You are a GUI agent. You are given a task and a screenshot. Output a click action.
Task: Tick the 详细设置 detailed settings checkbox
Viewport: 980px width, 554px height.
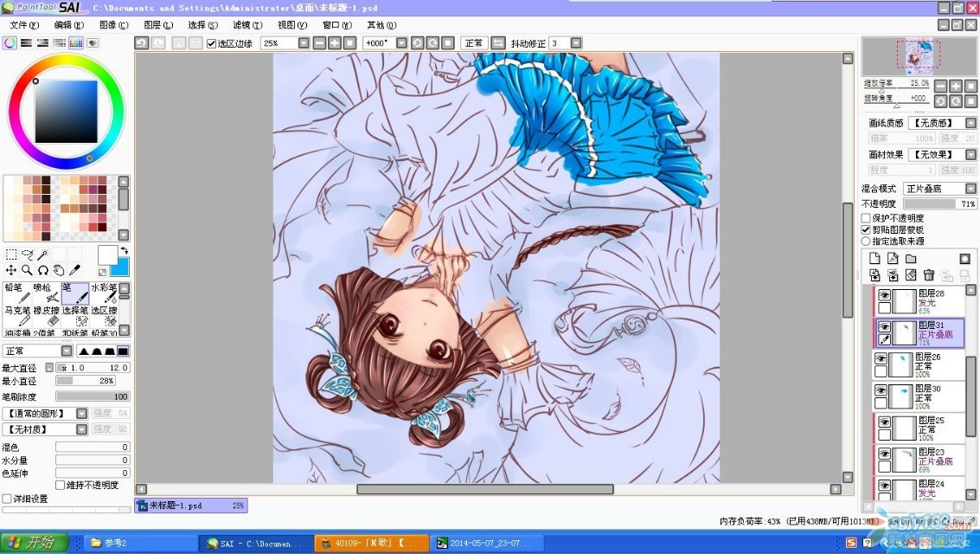pyautogui.click(x=7, y=499)
